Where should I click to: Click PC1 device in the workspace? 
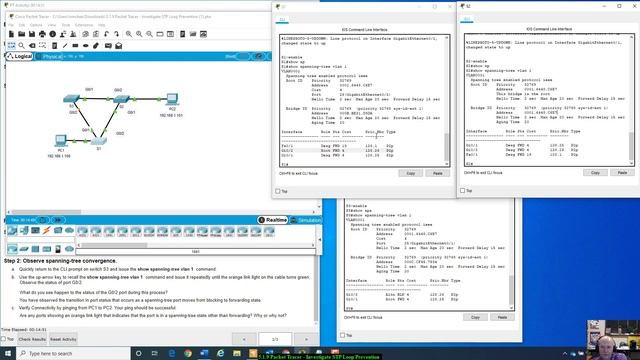pyautogui.click(x=61, y=140)
